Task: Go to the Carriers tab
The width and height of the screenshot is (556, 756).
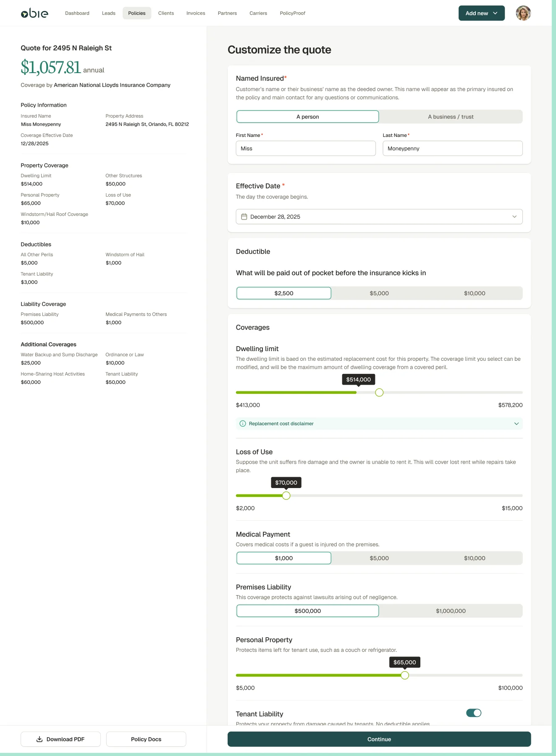Action: [x=258, y=13]
